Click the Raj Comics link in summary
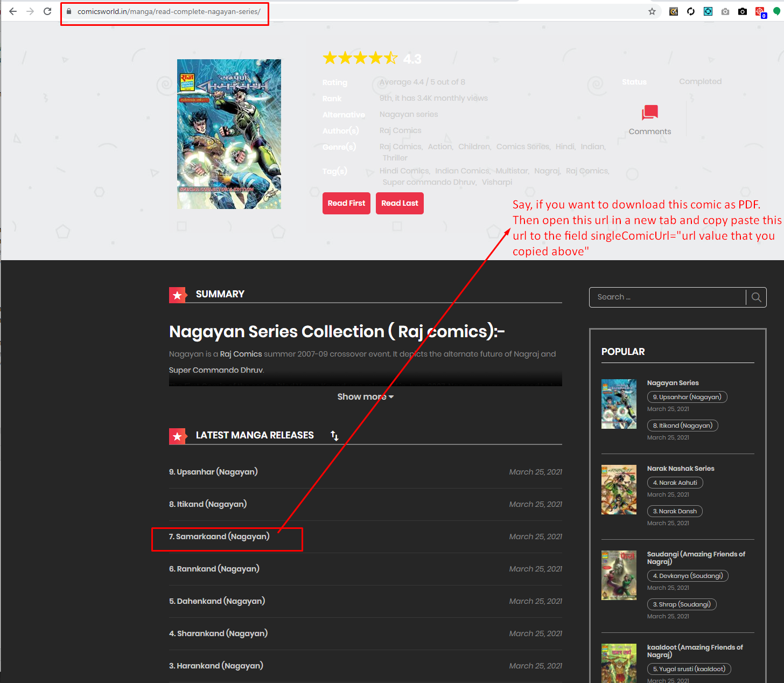Screen dimensions: 784x683 (x=241, y=354)
